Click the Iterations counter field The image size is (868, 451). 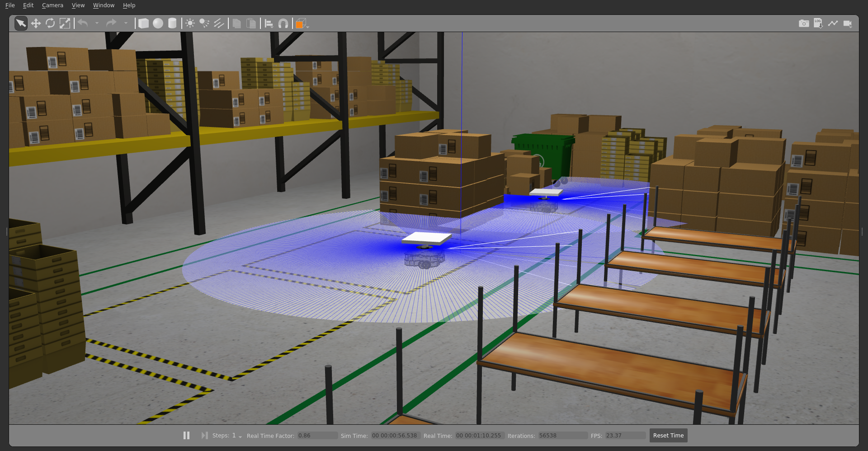(562, 436)
